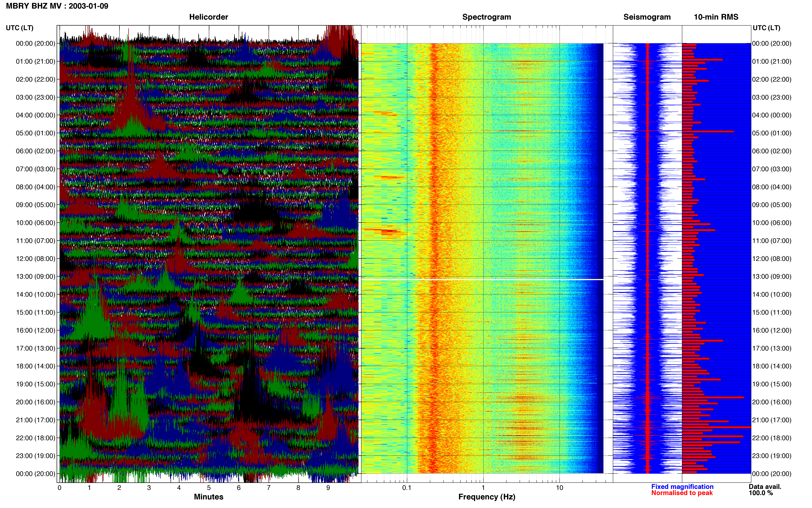This screenshot has width=812, height=508.
Task: Click left time label 13:00 (09:00)
Action: [35, 277]
